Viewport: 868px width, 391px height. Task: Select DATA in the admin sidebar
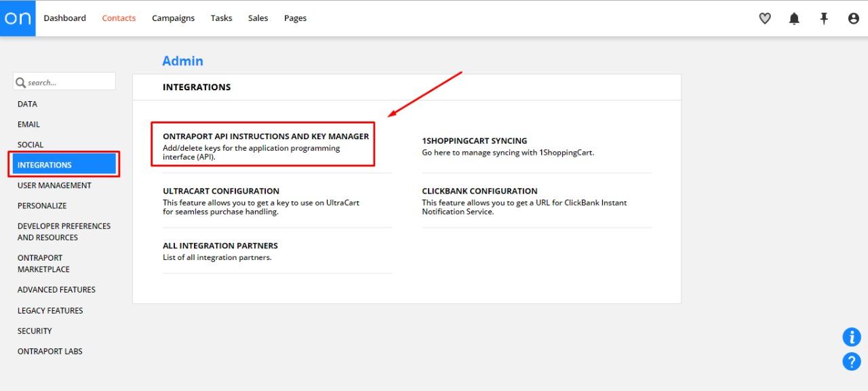coord(28,104)
